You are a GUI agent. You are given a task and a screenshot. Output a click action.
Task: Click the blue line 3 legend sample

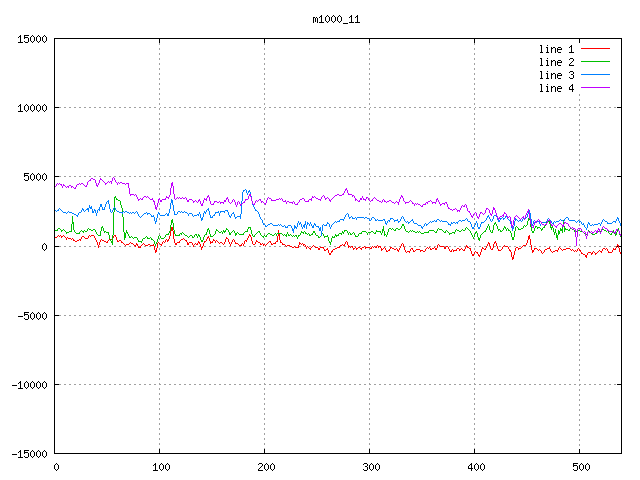[x=595, y=75]
